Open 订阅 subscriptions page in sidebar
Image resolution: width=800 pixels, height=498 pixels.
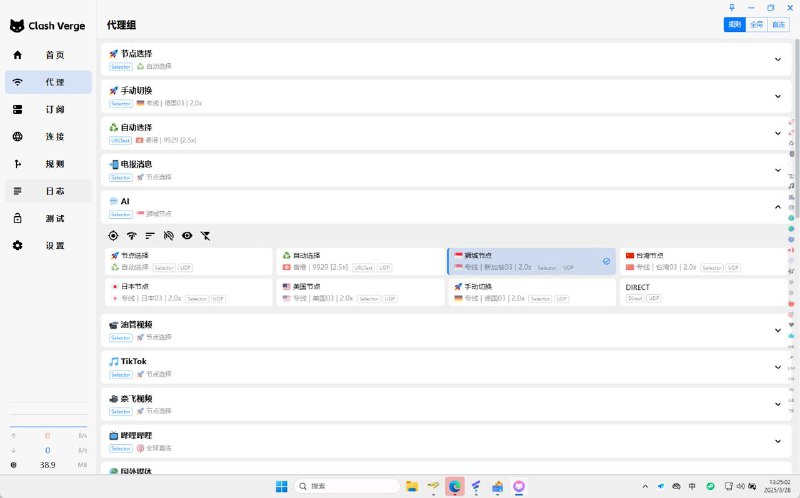[55, 109]
